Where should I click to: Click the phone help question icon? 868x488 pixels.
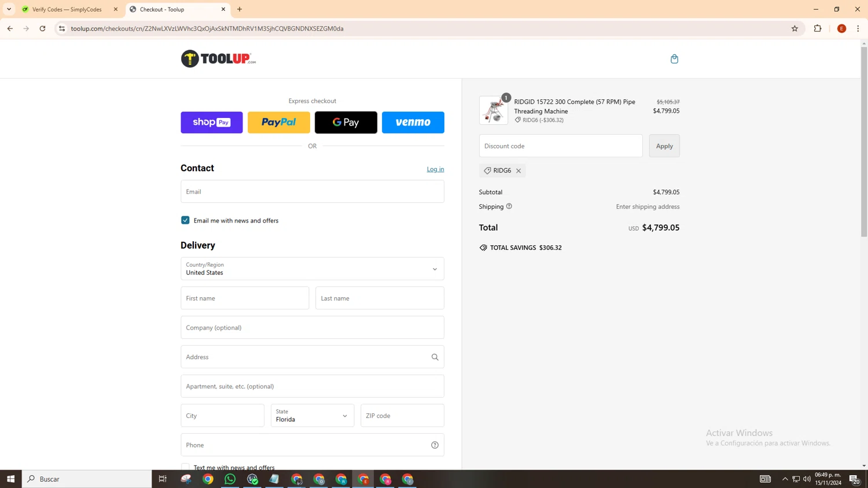coord(435,445)
